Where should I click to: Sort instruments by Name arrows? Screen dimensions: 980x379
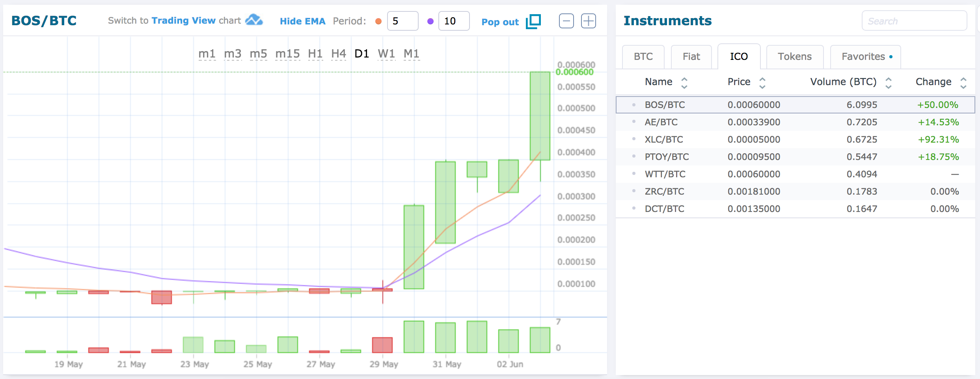(684, 83)
